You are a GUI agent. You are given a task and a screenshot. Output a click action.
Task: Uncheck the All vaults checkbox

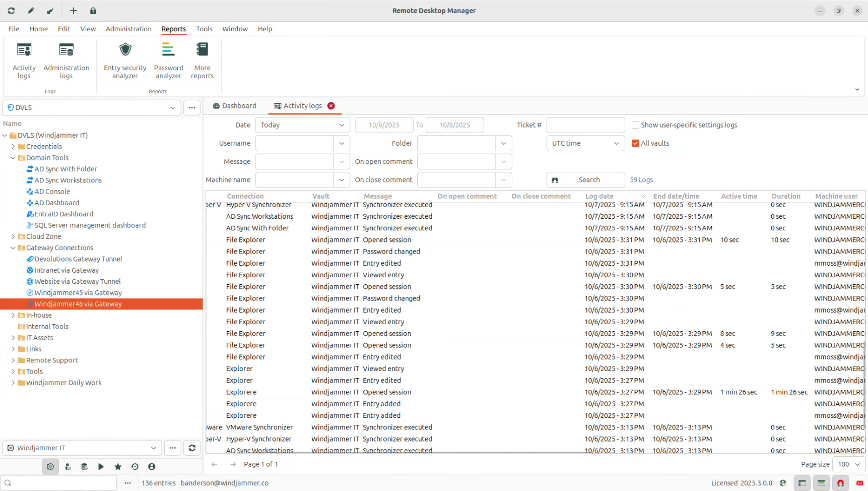pos(635,143)
